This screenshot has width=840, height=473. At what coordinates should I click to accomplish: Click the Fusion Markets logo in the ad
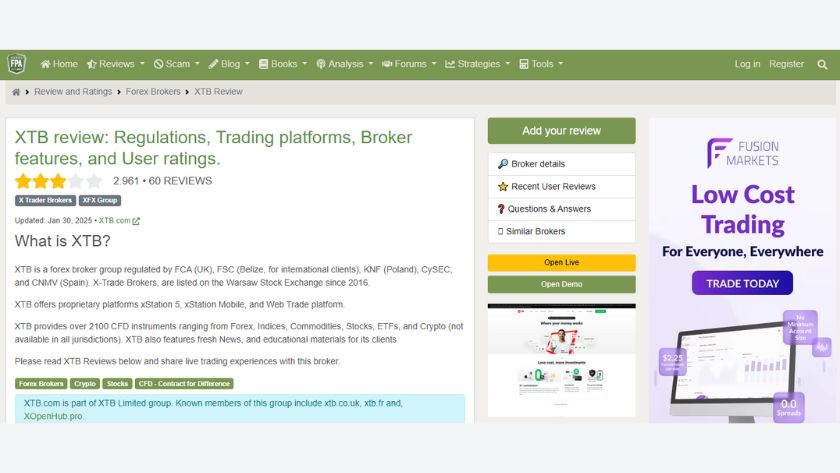742,153
